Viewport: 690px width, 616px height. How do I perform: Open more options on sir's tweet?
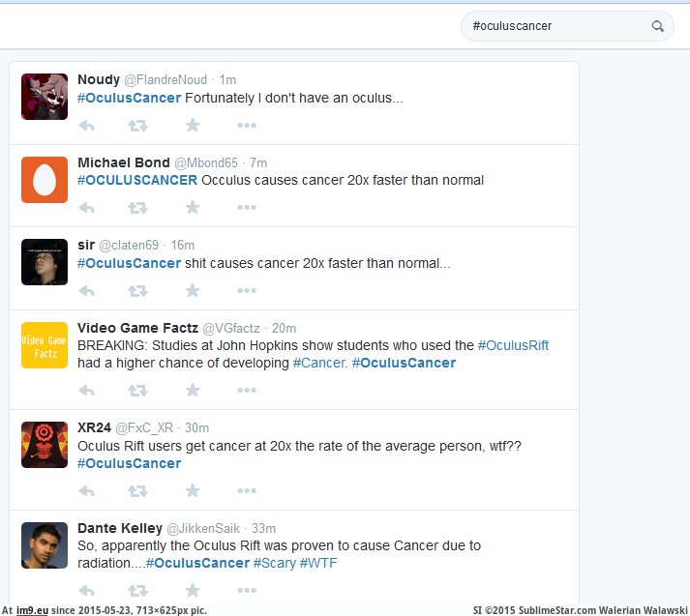[247, 291]
